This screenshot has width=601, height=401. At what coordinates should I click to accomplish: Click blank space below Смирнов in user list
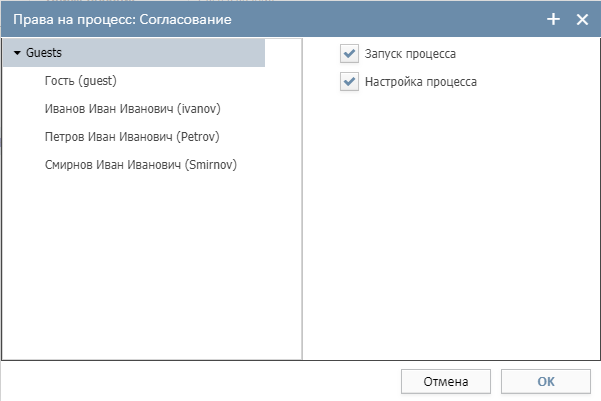(x=152, y=265)
